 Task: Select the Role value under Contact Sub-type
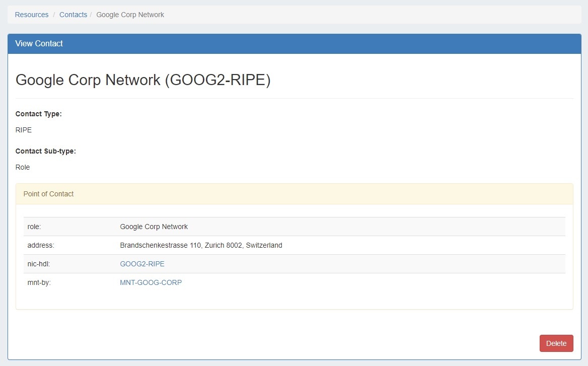(x=23, y=167)
